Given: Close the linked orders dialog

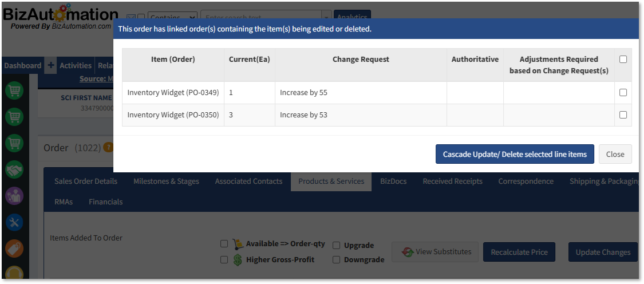Looking at the screenshot, I should (x=615, y=154).
